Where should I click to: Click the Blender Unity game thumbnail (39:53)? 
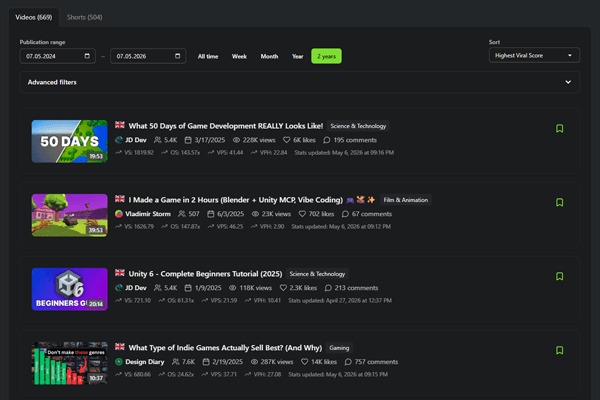[x=70, y=215]
